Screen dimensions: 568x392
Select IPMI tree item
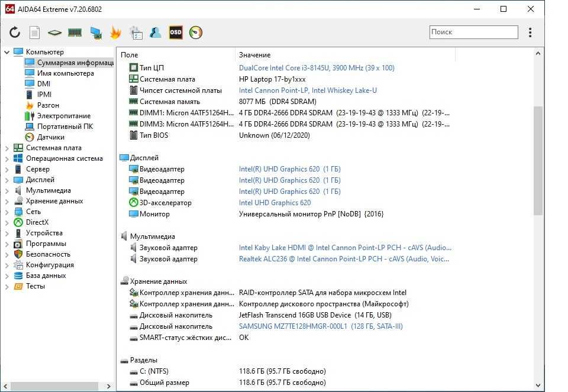[44, 95]
